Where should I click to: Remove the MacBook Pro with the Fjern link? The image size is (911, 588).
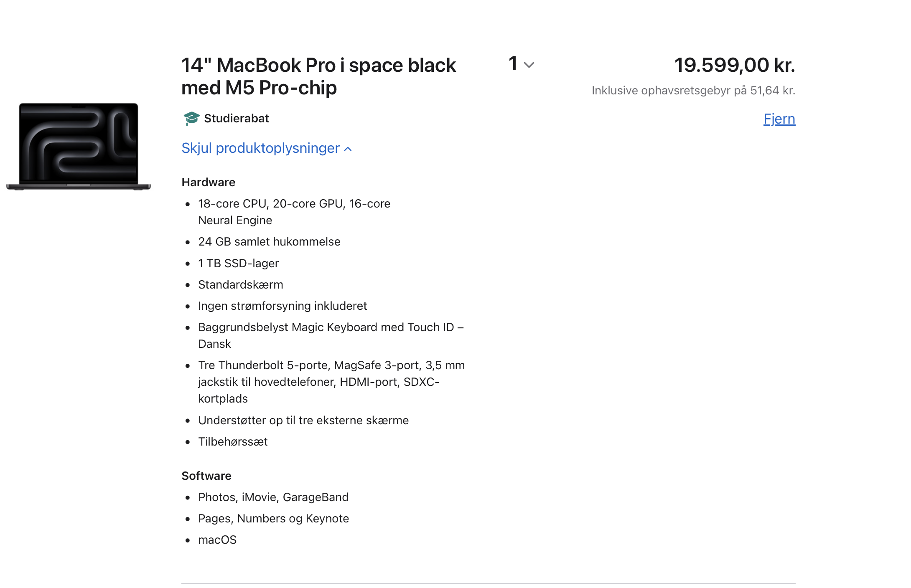pyautogui.click(x=779, y=119)
